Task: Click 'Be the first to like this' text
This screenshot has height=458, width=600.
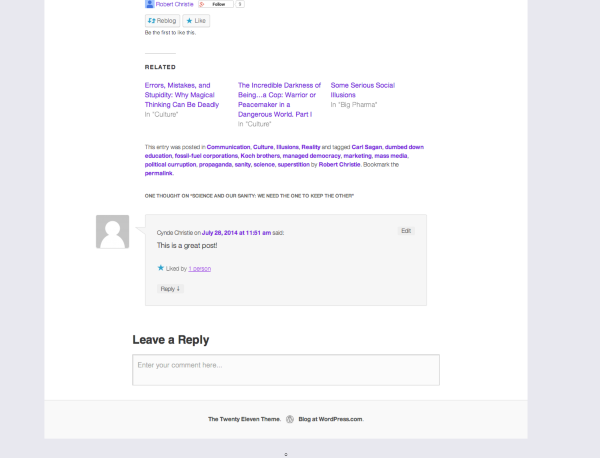Action: [170, 33]
